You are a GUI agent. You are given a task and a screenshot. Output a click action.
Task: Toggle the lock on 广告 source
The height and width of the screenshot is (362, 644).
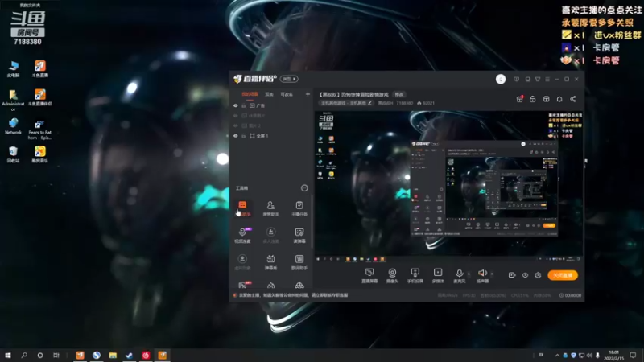[244, 105]
